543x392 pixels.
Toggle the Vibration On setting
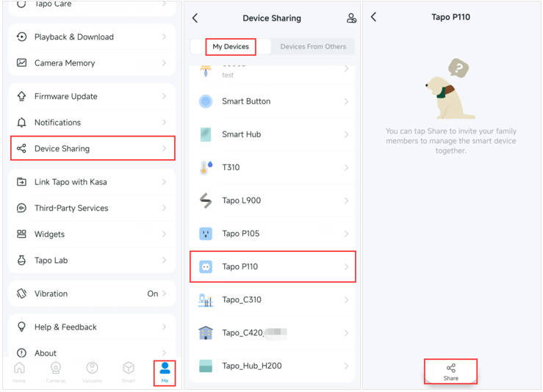156,294
